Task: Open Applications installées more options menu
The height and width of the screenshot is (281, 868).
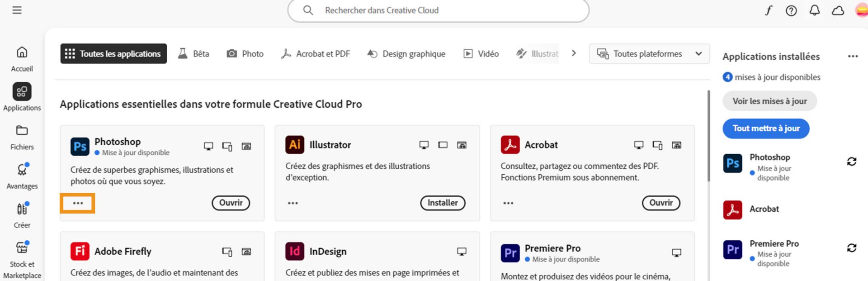Action: (x=853, y=57)
